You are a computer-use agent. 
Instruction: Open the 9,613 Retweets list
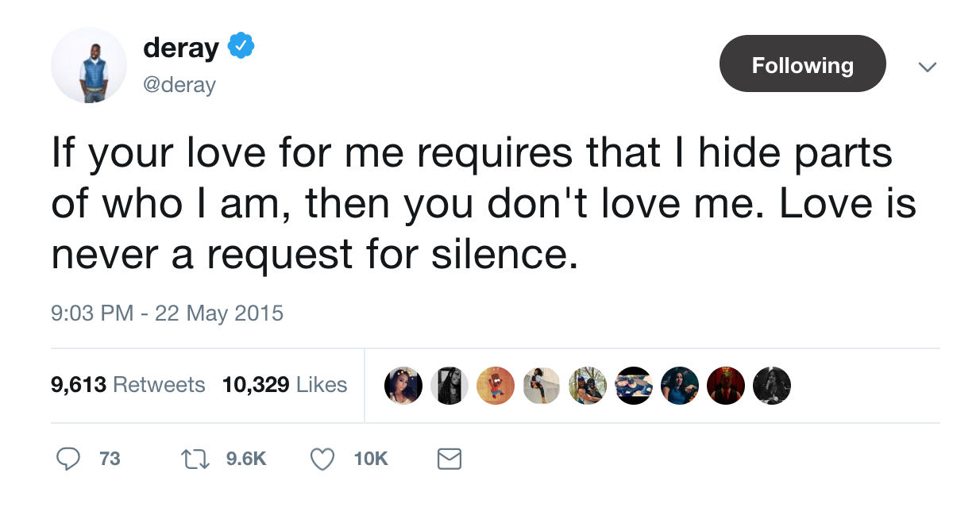pos(128,385)
